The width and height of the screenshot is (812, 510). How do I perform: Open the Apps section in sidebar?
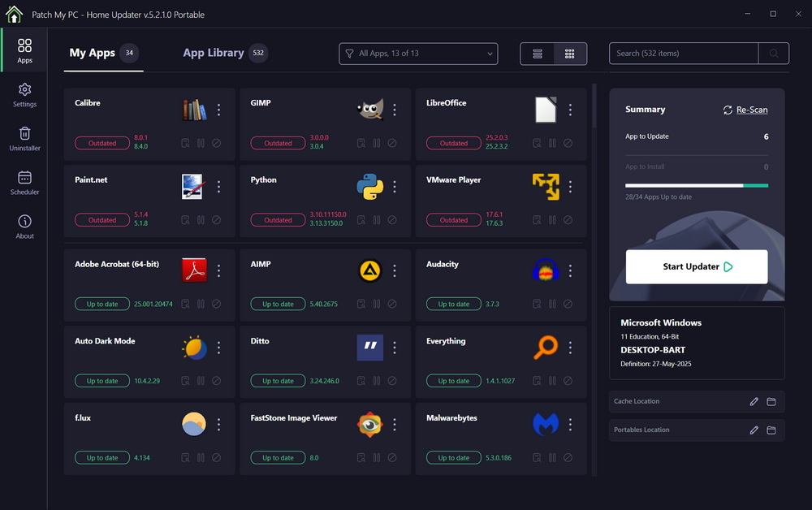24,50
